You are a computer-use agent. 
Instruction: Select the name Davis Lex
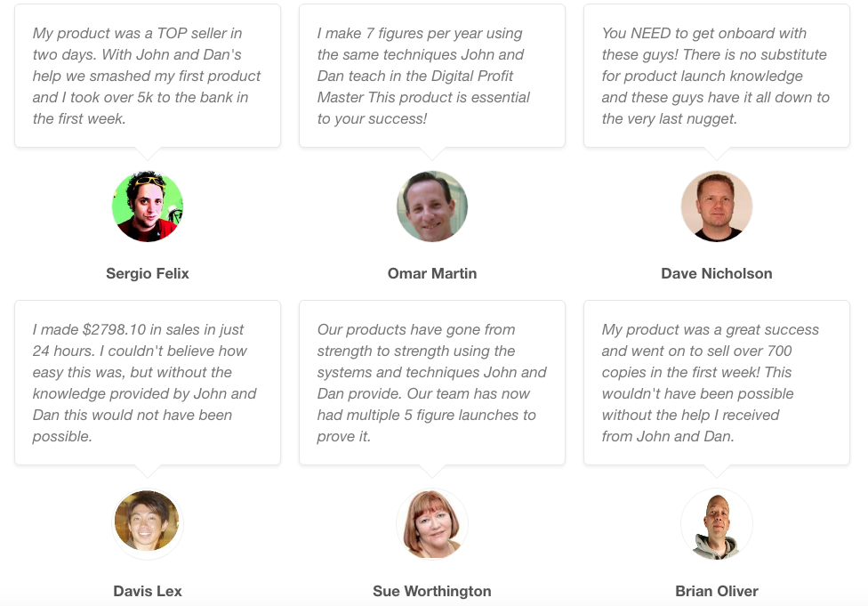(148, 591)
